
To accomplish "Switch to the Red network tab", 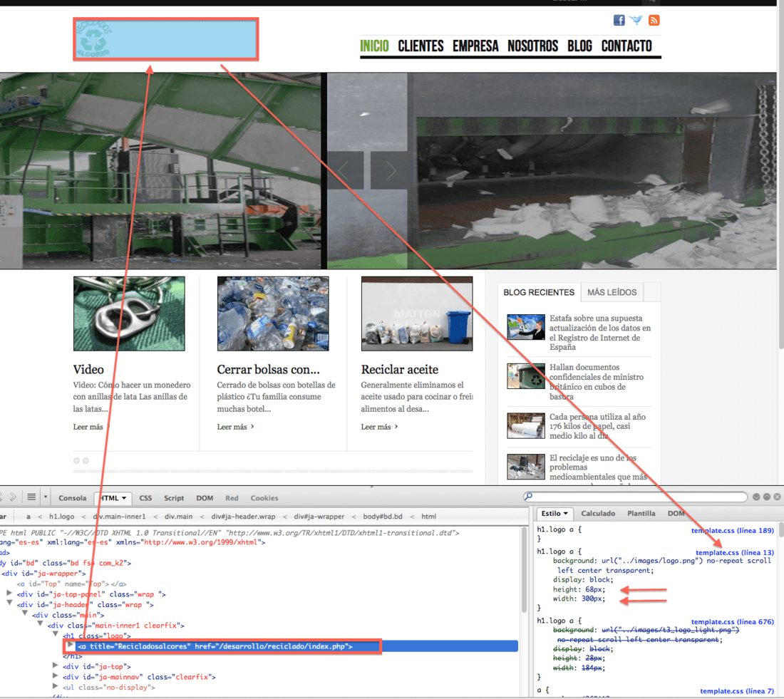I will point(232,498).
